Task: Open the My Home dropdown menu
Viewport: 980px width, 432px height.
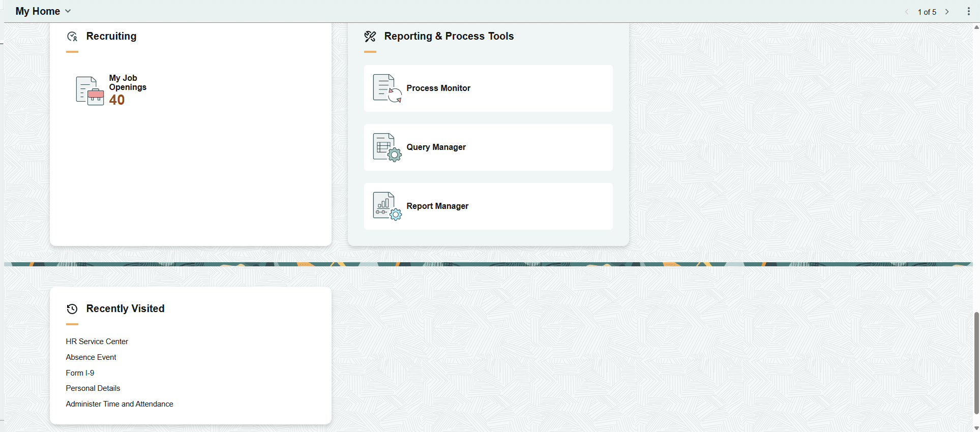Action: point(43,11)
